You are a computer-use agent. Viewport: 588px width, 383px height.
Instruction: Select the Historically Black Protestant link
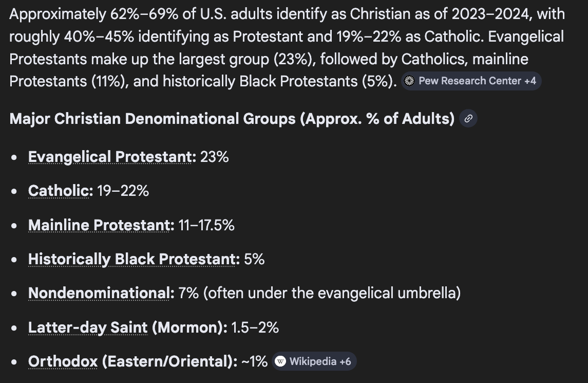click(x=131, y=259)
